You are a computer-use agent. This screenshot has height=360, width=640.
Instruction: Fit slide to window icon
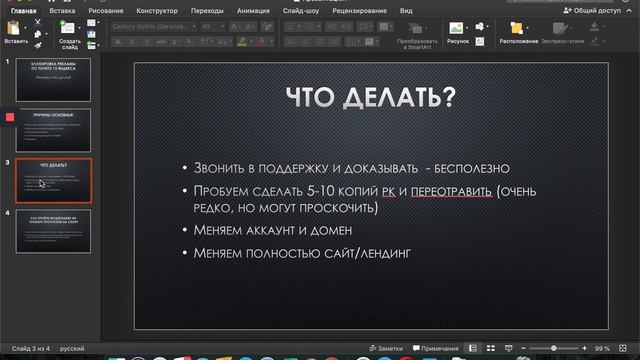click(x=622, y=348)
